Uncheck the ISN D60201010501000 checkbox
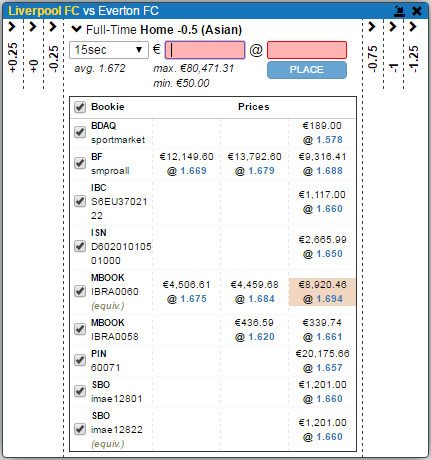Screen dimensions: 431x460 (80, 246)
